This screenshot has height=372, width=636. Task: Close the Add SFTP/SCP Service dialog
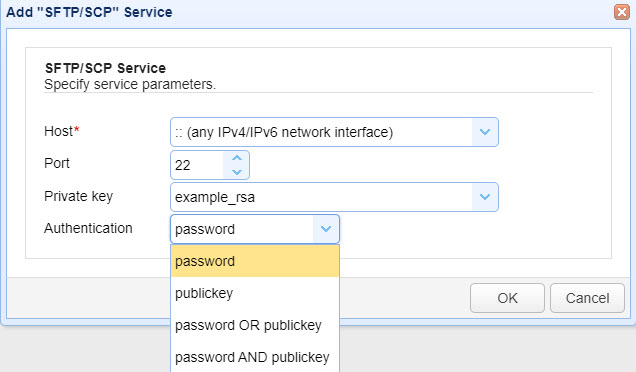click(621, 12)
